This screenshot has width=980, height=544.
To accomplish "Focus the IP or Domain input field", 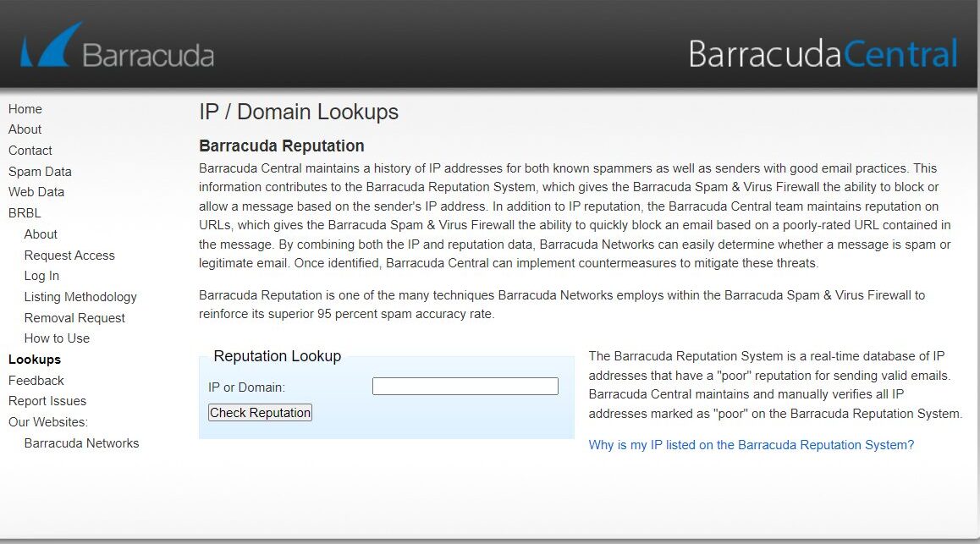I will tap(465, 387).
